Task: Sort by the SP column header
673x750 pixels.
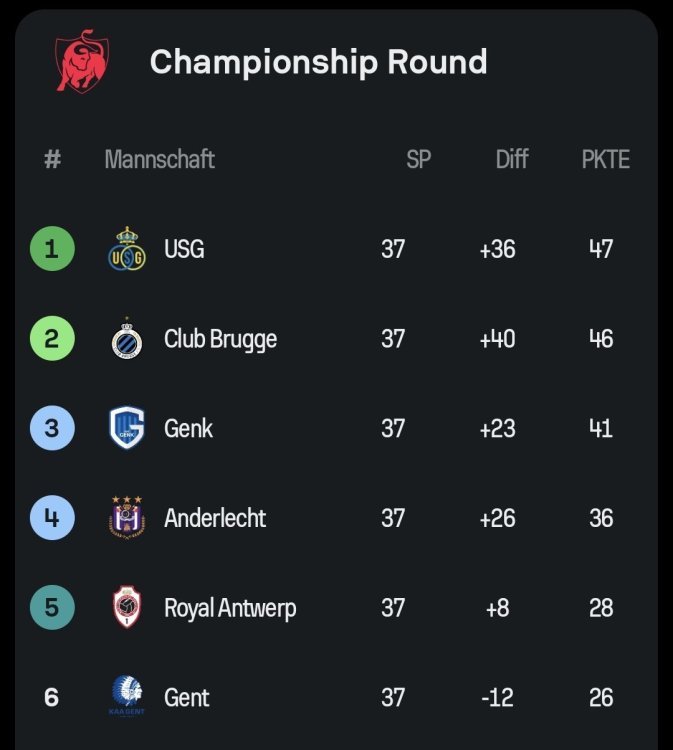Action: point(418,159)
